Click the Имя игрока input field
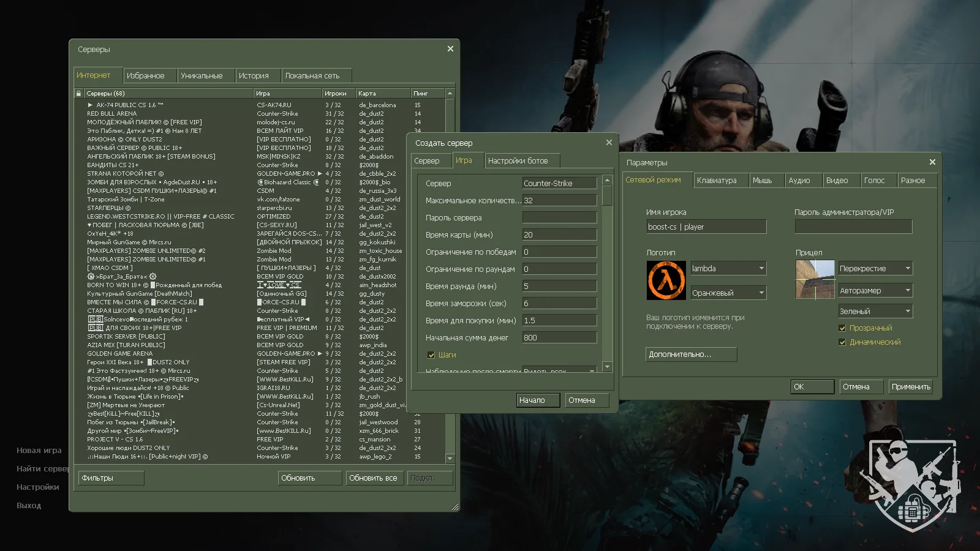Screen dimensions: 980x551 coord(706,227)
